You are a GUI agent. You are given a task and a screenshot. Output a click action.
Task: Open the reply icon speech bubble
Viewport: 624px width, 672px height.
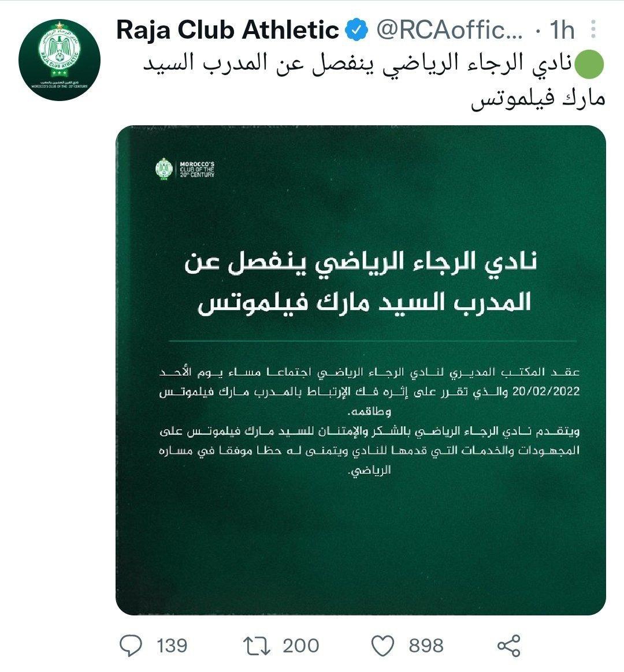[131, 645]
